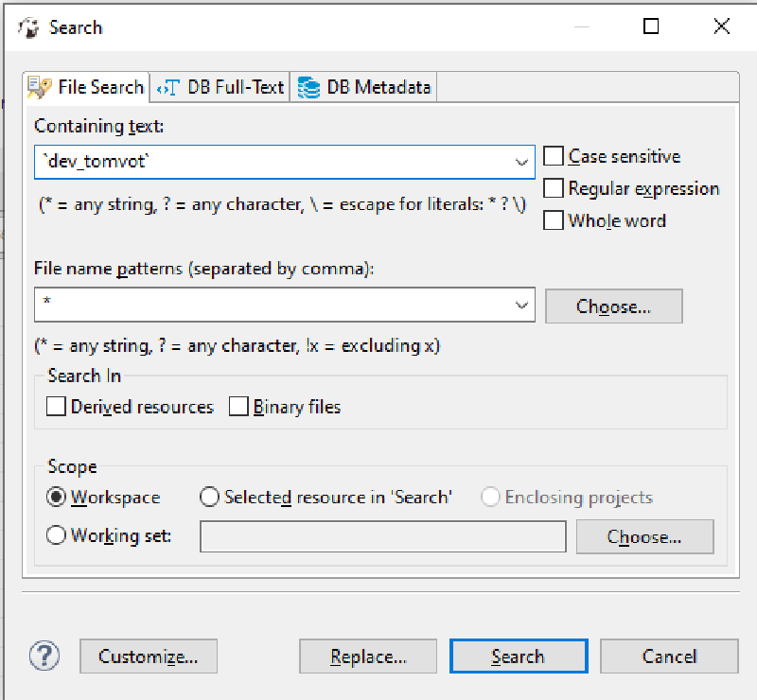Select the Workspace scope radio button
The width and height of the screenshot is (757, 700).
point(57,497)
